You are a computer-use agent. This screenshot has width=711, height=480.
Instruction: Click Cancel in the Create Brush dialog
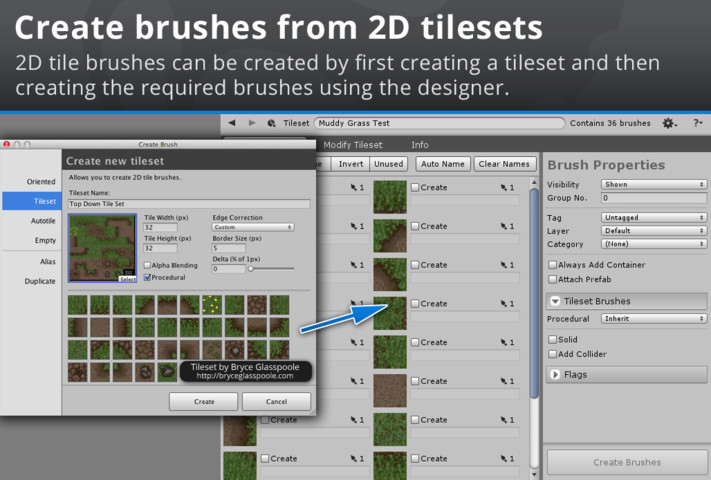(x=276, y=402)
